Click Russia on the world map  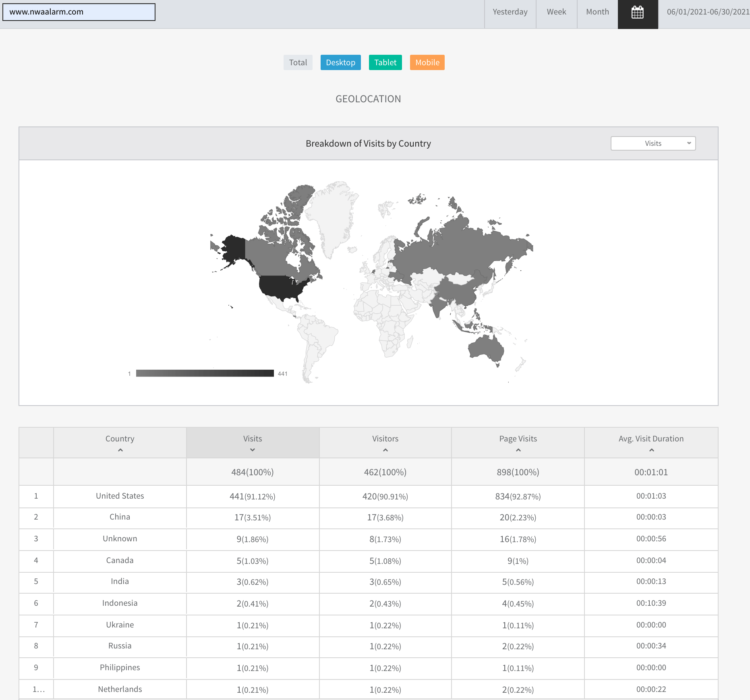click(463, 246)
